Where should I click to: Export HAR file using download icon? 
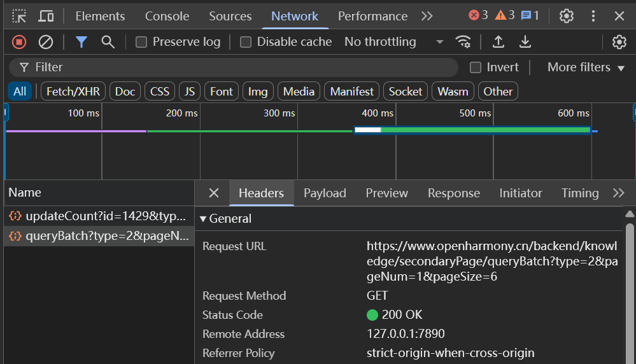tap(525, 42)
